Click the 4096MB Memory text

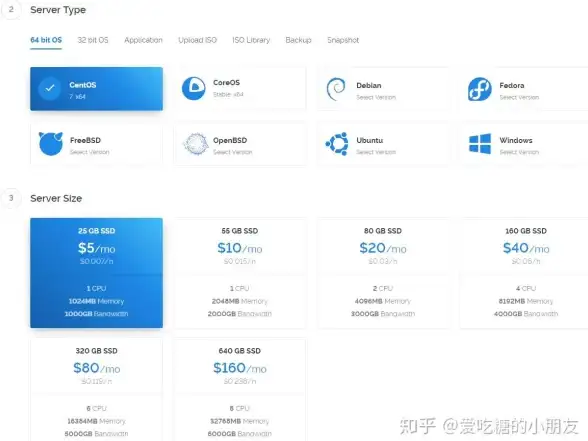pyautogui.click(x=383, y=301)
